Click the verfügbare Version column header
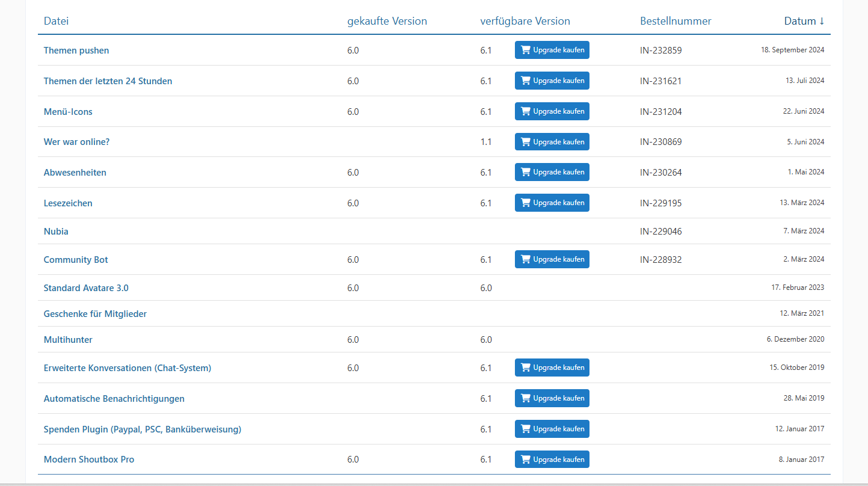Image resolution: width=868 pixels, height=486 pixels. 525,21
